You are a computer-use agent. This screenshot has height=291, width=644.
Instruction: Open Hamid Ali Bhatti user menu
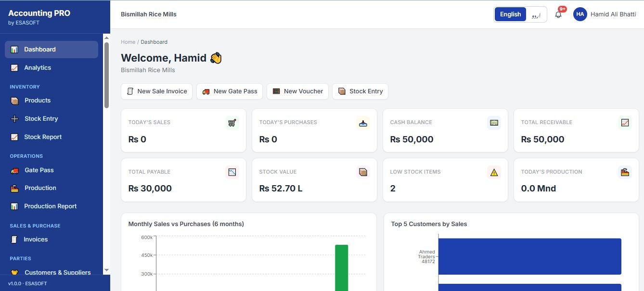tap(605, 14)
